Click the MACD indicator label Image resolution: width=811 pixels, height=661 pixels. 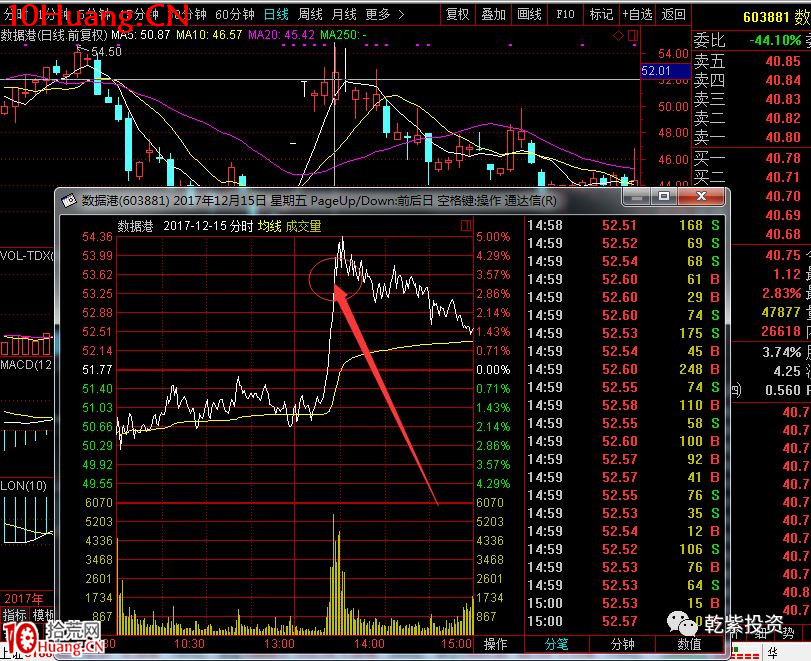point(26,365)
